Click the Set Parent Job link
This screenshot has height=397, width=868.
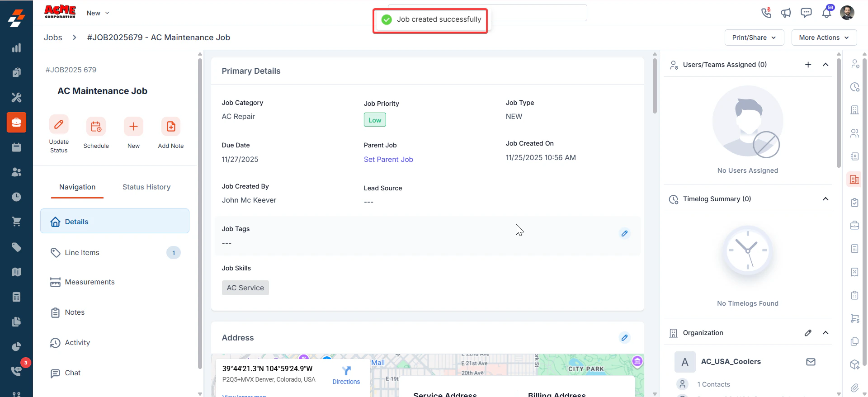pyautogui.click(x=388, y=160)
